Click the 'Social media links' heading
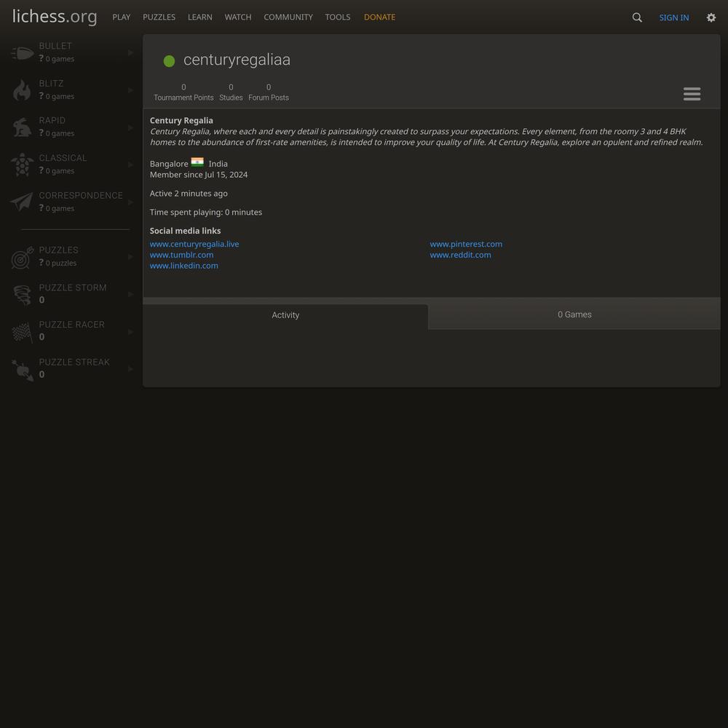This screenshot has height=728, width=728. [185, 232]
